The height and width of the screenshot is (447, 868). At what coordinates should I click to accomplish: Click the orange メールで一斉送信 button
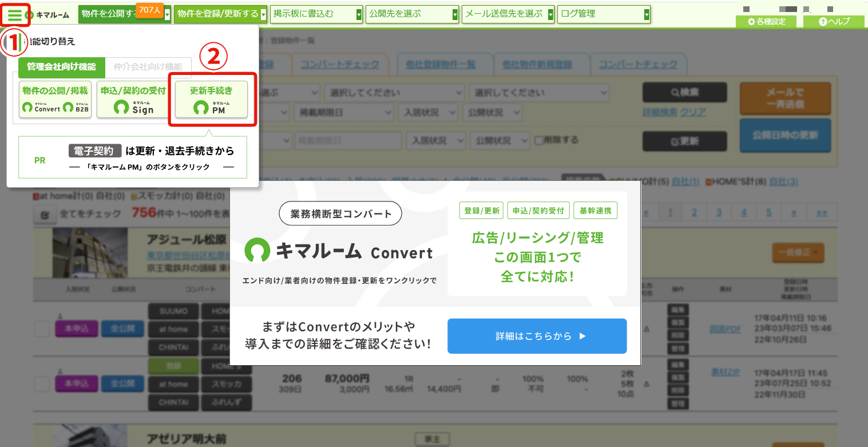point(784,98)
